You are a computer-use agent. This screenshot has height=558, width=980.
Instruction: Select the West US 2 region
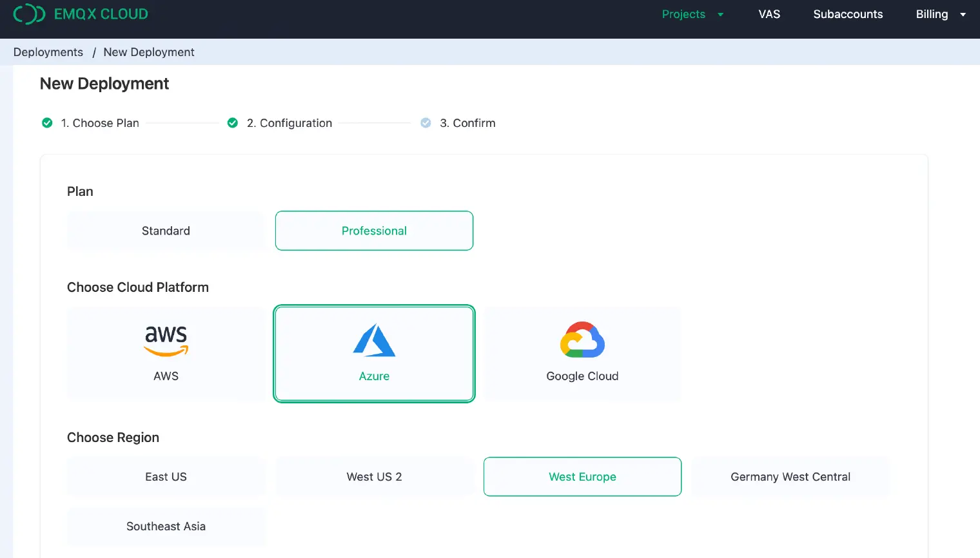pos(374,477)
